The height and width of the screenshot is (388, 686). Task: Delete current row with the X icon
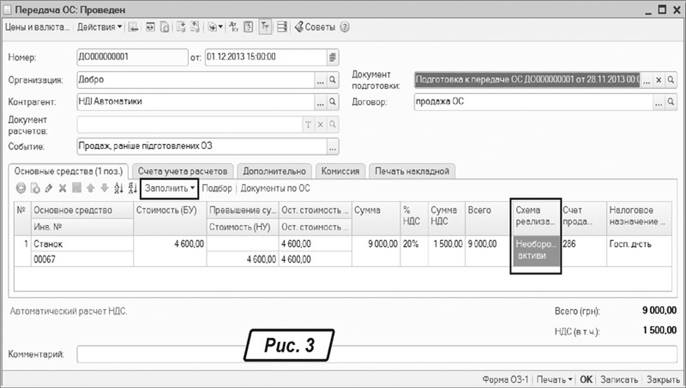tap(63, 189)
